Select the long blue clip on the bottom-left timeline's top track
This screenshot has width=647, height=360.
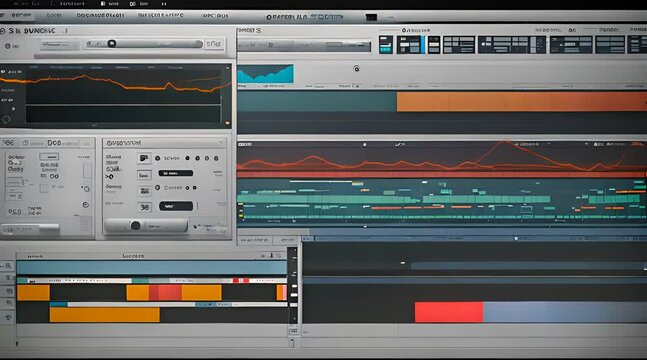pos(151,268)
